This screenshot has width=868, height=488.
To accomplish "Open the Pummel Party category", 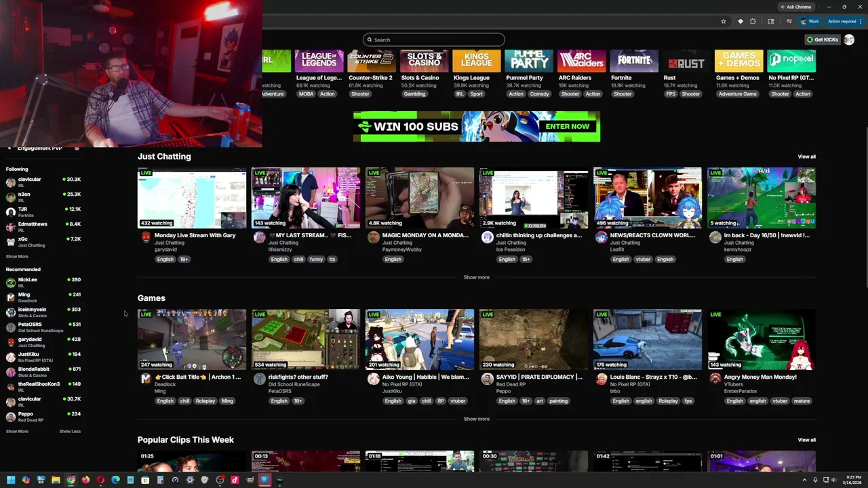I will coord(528,62).
